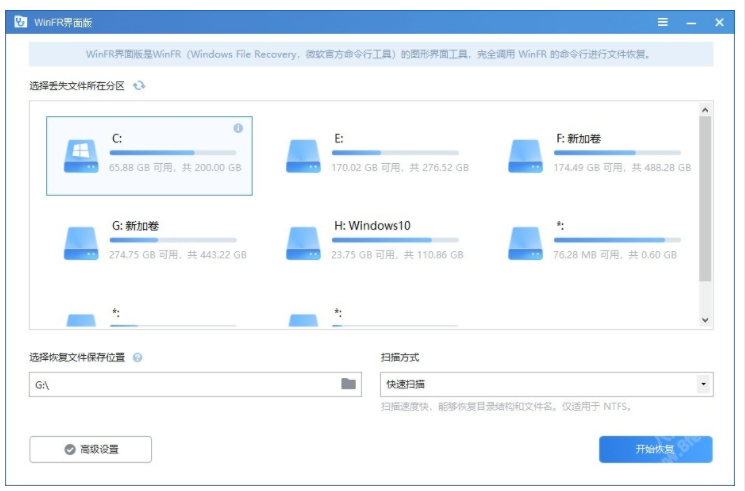Click the info icon on C: drive
The width and height of the screenshot is (745, 491).
pyautogui.click(x=238, y=128)
